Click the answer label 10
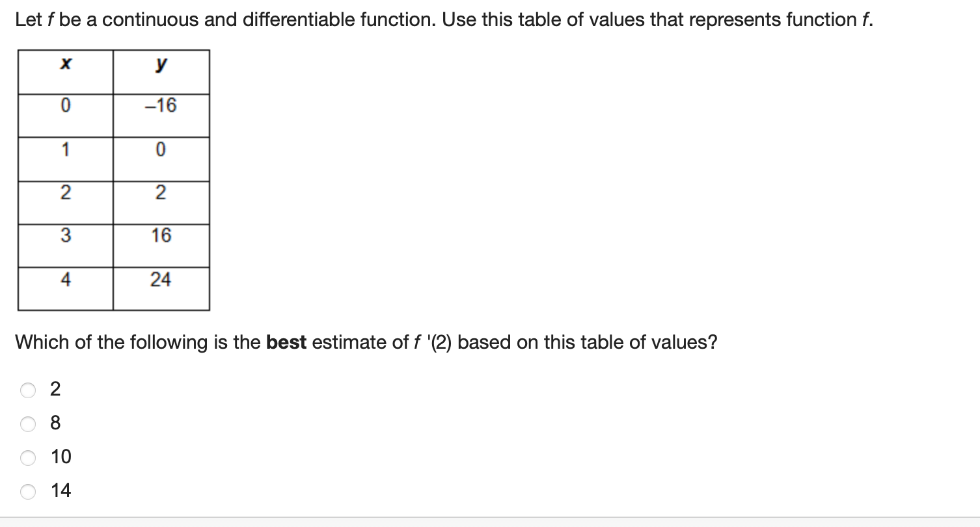This screenshot has width=980, height=527. coord(60,457)
